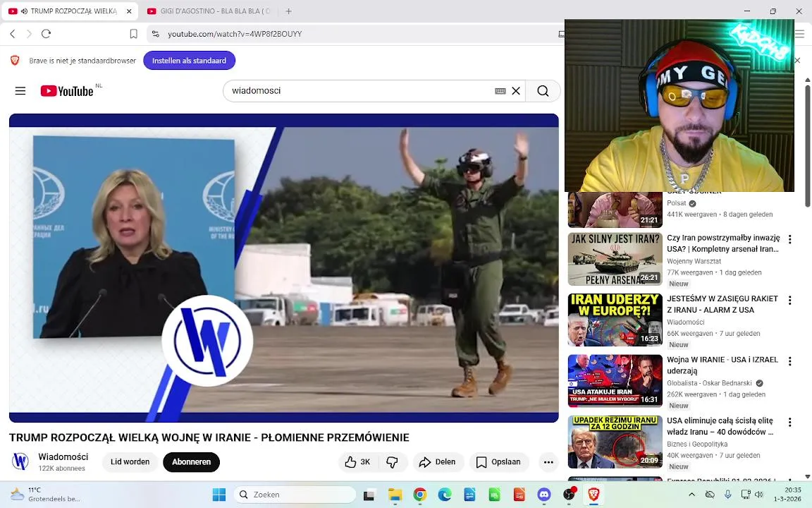
Task: Bookmark this page icon
Action: pyautogui.click(x=134, y=34)
